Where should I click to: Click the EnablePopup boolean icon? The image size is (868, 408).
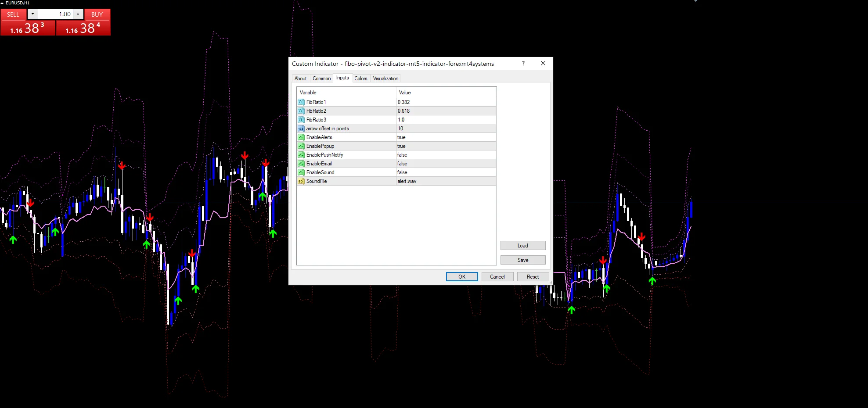(301, 146)
